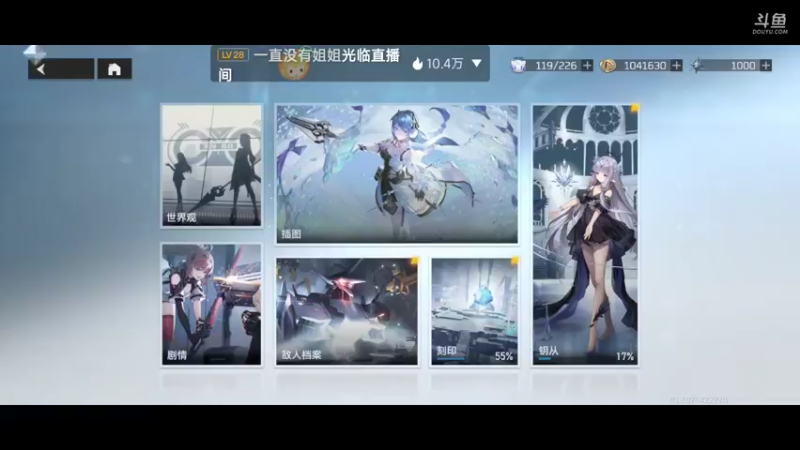
Task: Go back with the left arrow button
Action: [61, 69]
